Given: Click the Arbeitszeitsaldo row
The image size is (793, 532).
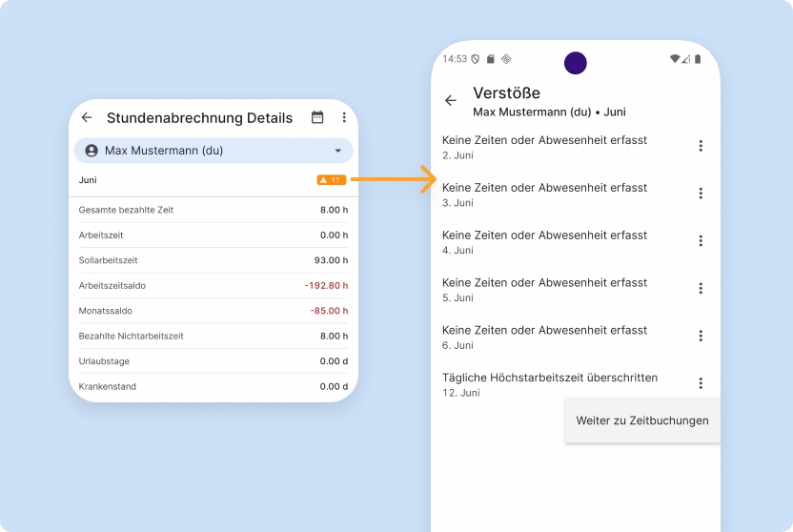Looking at the screenshot, I should pos(213,285).
